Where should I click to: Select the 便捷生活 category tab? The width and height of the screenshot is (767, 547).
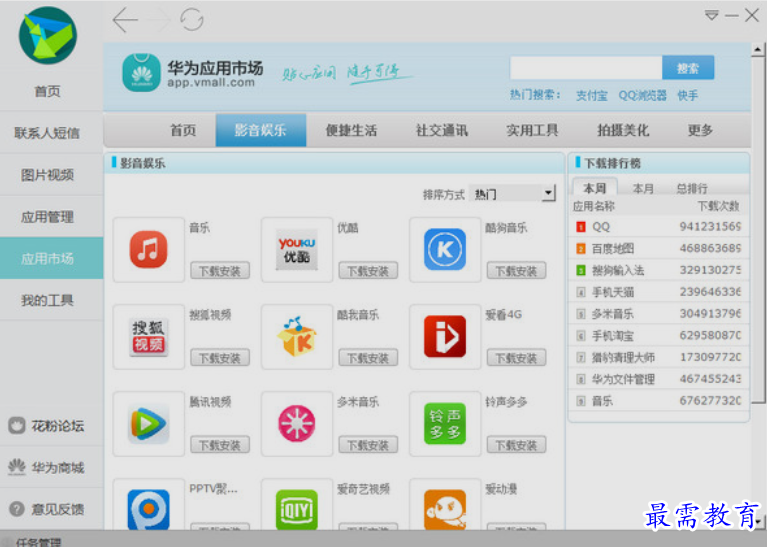click(x=351, y=130)
